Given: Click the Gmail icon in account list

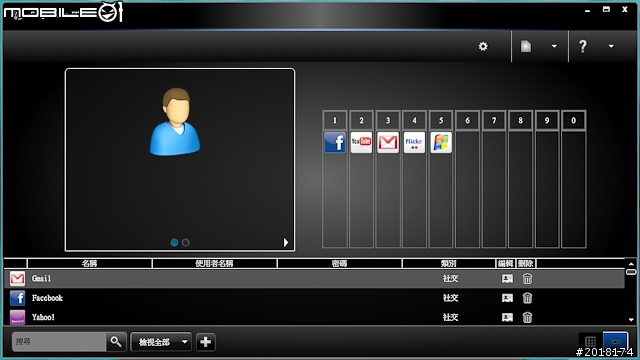Looking at the screenshot, I should [18, 278].
